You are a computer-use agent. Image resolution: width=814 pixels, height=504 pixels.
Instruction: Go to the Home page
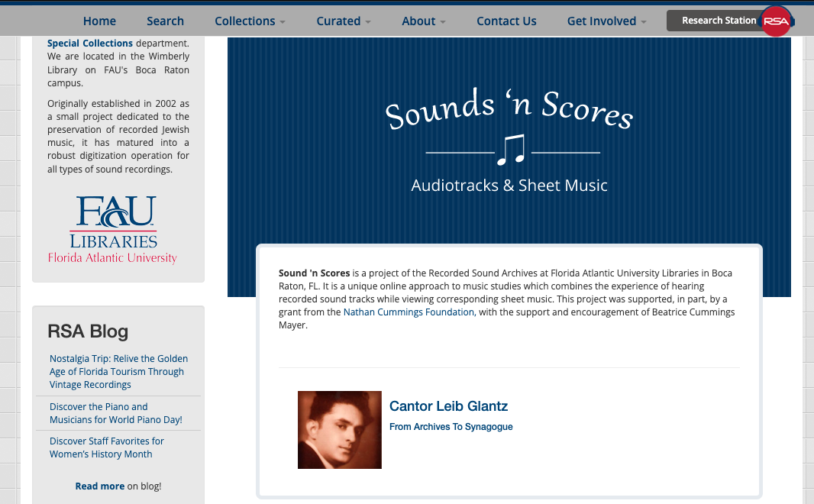[x=99, y=21]
